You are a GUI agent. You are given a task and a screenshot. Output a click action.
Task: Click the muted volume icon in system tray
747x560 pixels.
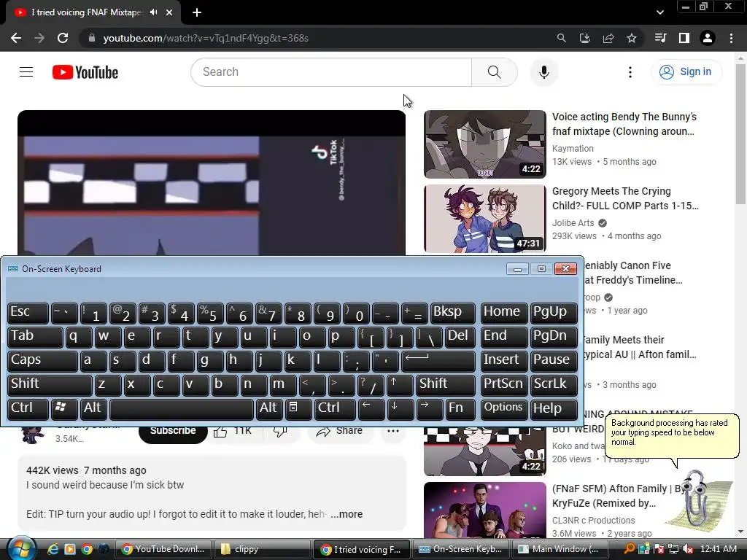pos(689,549)
